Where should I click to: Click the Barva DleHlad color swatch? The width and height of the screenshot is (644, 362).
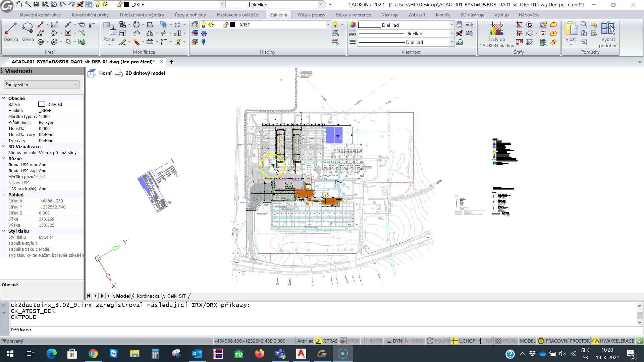click(x=42, y=104)
